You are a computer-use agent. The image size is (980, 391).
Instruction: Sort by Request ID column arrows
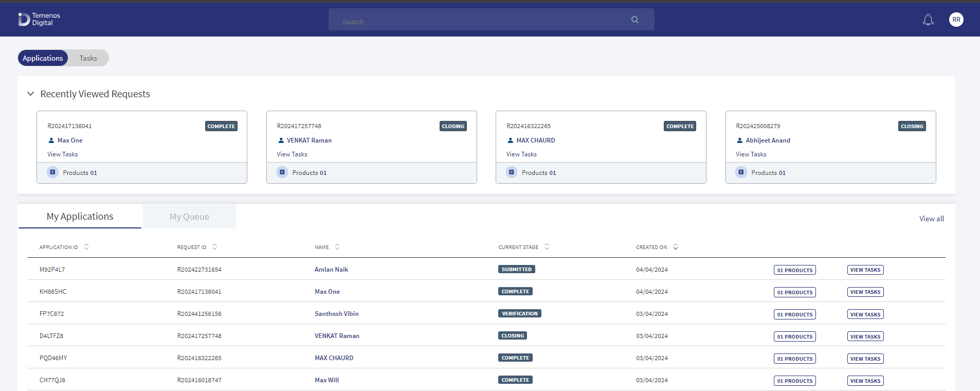(x=214, y=247)
